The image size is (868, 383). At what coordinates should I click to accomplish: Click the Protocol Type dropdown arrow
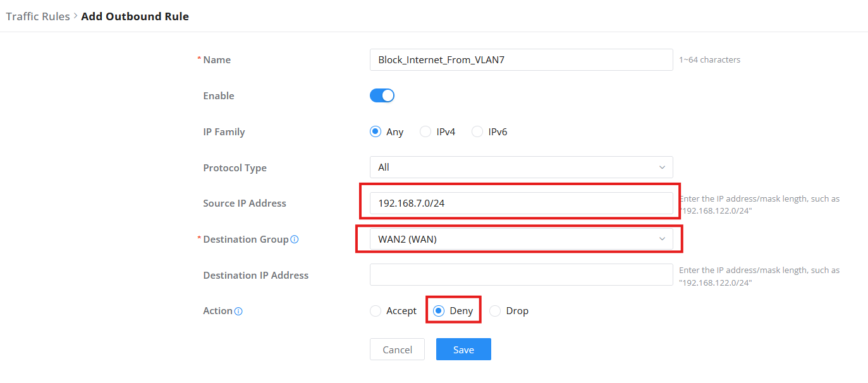pyautogui.click(x=662, y=167)
